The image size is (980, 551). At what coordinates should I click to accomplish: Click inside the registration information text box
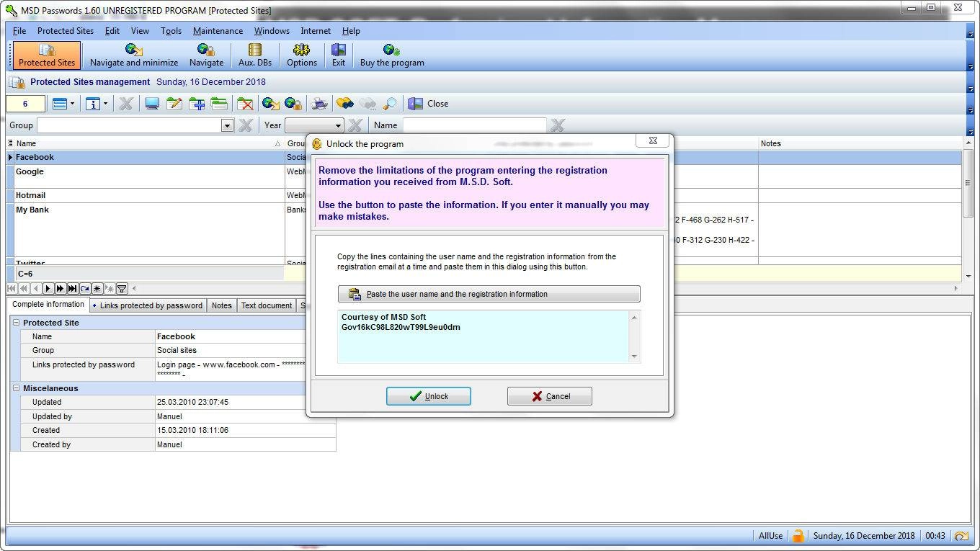pos(483,336)
